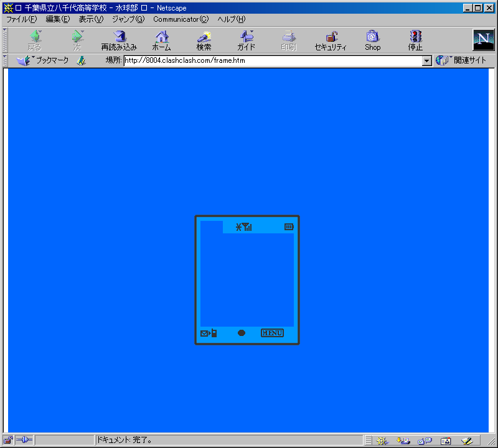Screen dimensions: 498x448
Task: Open the Guide (ガイド) button
Action: tap(246, 40)
